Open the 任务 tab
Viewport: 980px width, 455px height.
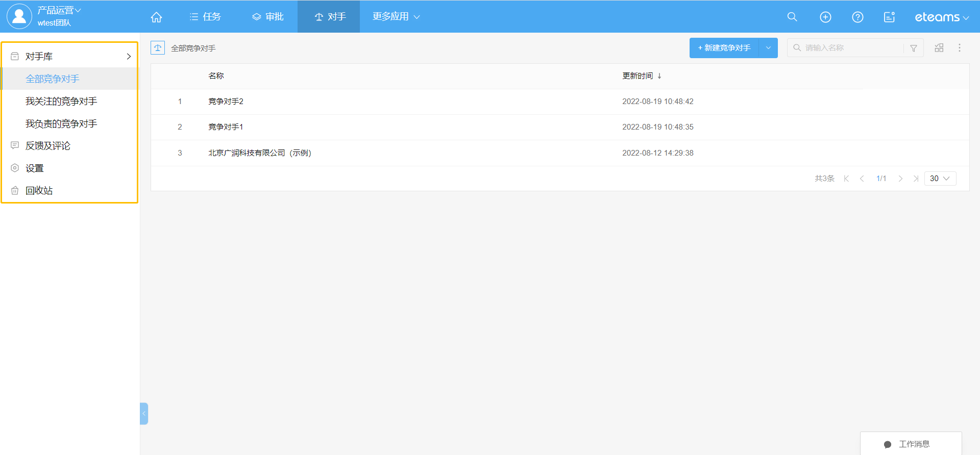coord(205,17)
